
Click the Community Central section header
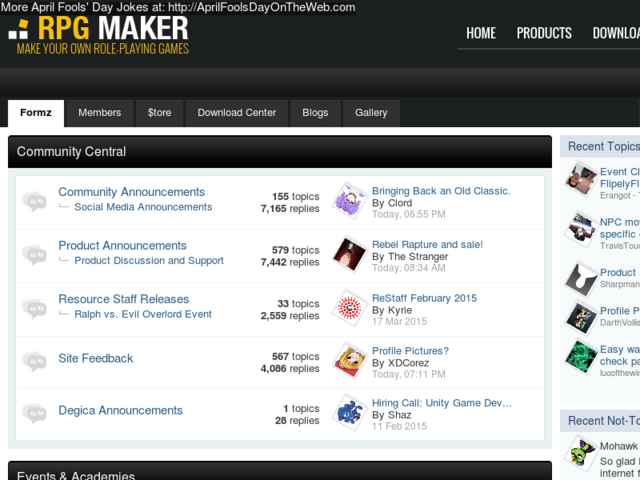coord(280,152)
